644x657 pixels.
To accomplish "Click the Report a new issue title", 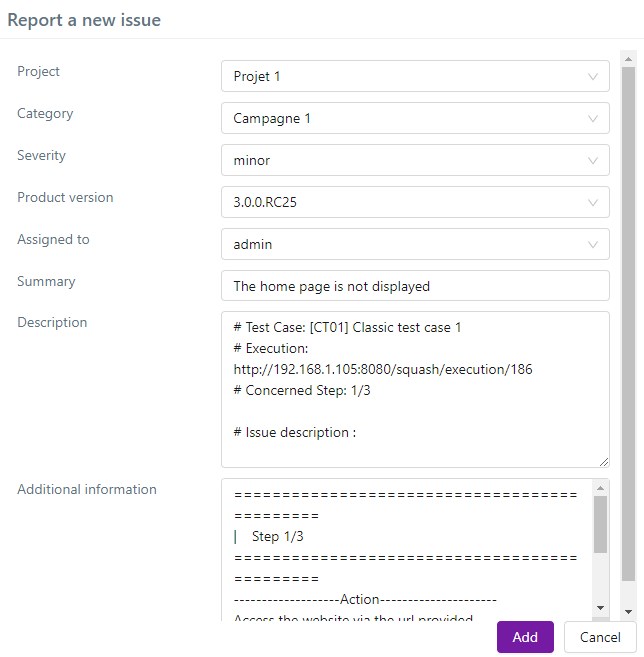I will click(x=84, y=20).
